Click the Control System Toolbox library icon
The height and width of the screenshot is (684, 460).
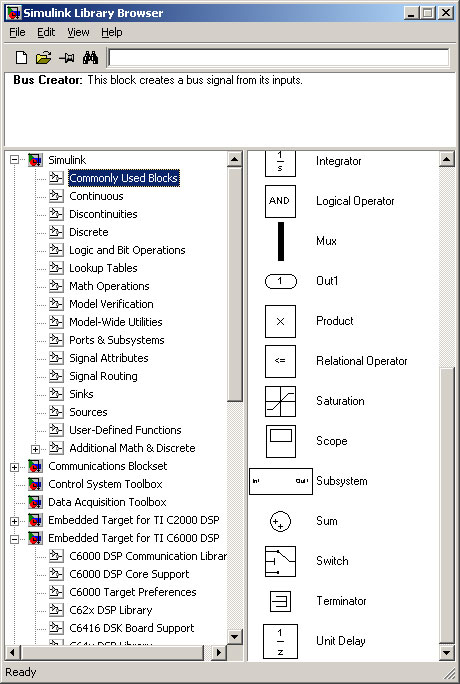[35, 484]
